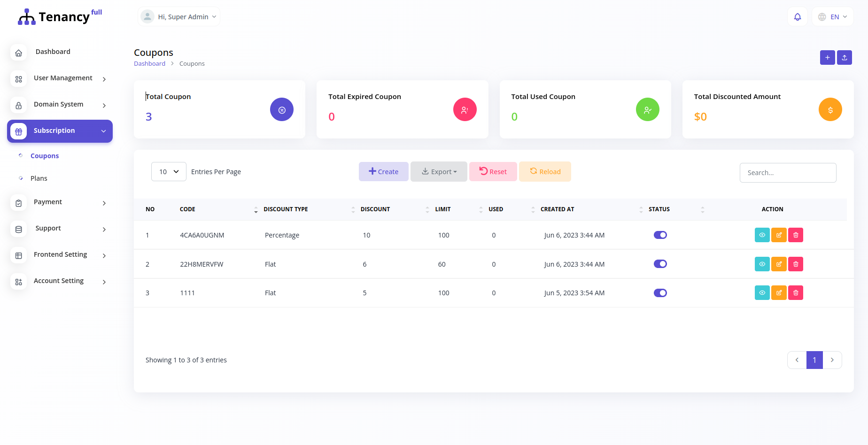Image resolution: width=868 pixels, height=445 pixels.
Task: Click the upload icon next to the plus button
Action: tap(844, 57)
